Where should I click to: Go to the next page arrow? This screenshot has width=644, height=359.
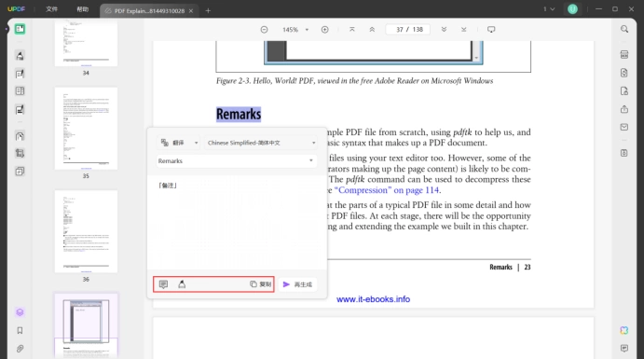click(444, 30)
